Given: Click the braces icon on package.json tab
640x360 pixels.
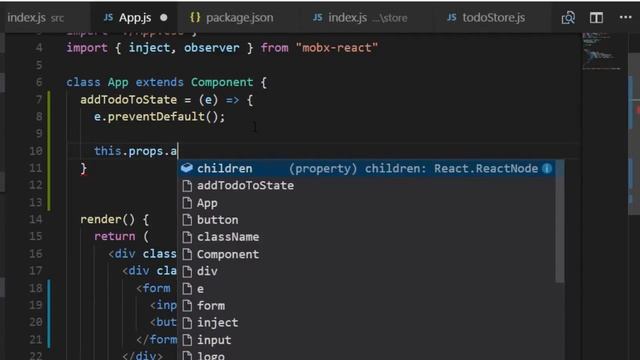Looking at the screenshot, I should click(195, 17).
